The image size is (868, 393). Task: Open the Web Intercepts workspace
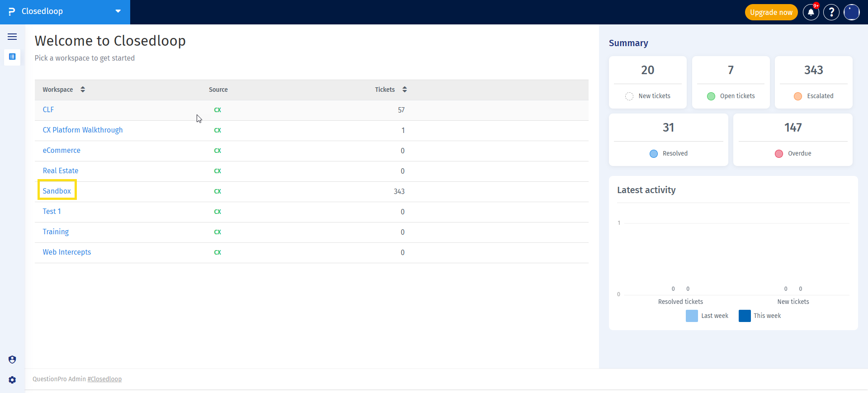67,252
